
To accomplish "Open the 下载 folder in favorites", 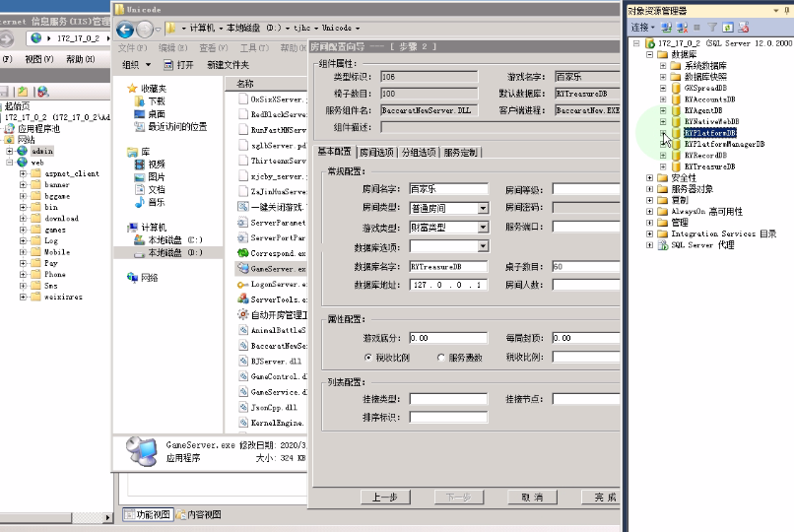I will pos(157,100).
